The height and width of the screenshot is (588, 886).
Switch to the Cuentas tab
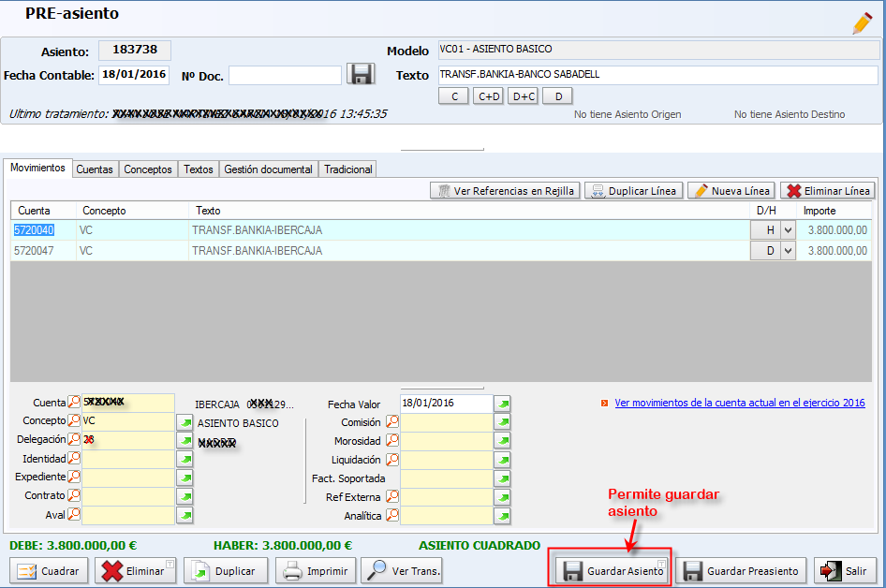95,169
